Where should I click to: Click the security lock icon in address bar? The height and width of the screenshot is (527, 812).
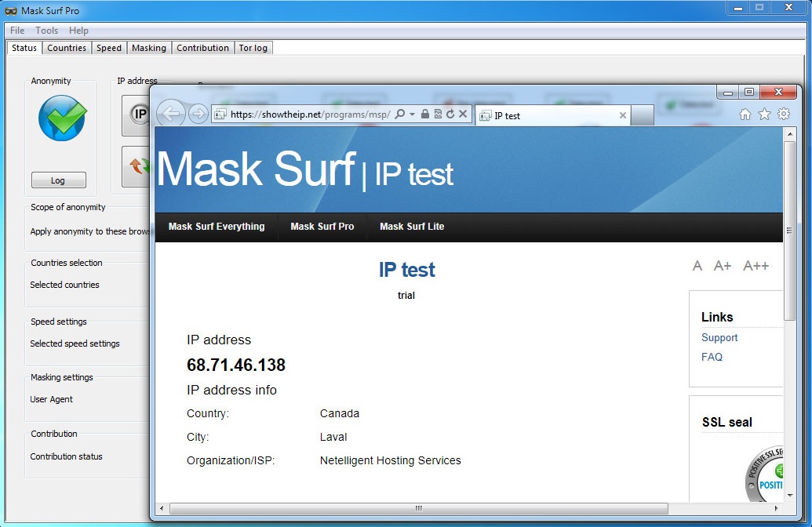click(424, 114)
